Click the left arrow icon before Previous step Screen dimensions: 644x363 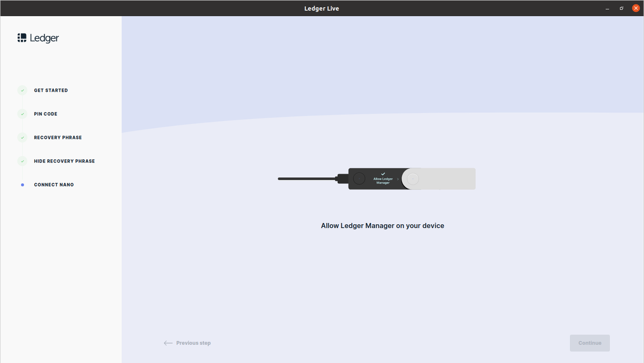coord(168,343)
